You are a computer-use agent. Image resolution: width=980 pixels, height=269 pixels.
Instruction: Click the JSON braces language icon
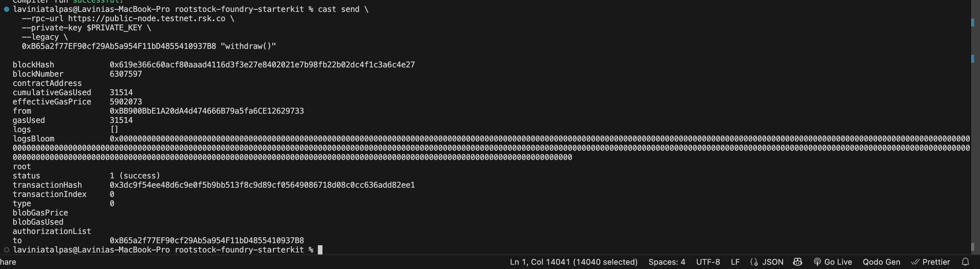(x=754, y=262)
